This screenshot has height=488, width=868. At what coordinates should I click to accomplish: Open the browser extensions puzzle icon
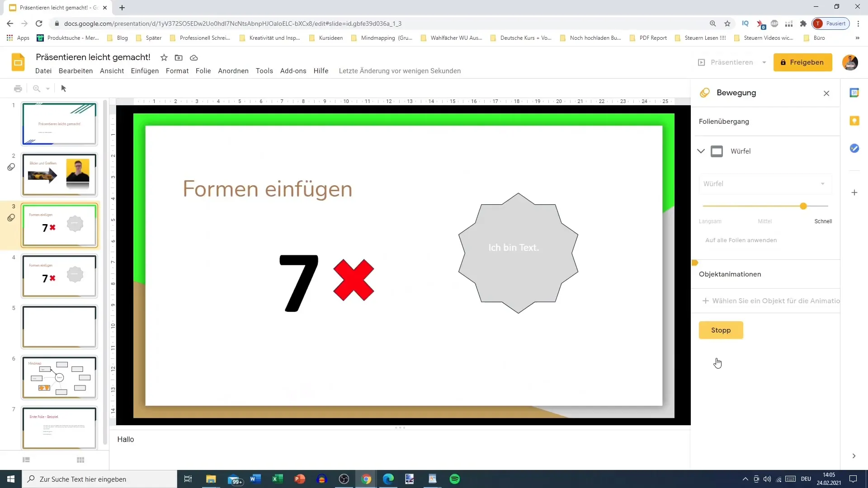803,23
